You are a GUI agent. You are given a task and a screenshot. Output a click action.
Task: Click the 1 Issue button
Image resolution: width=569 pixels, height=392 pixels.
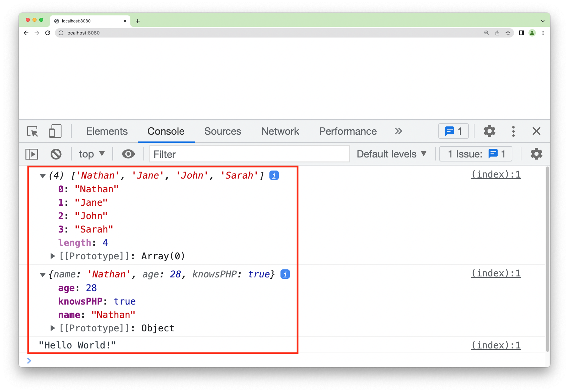point(475,154)
